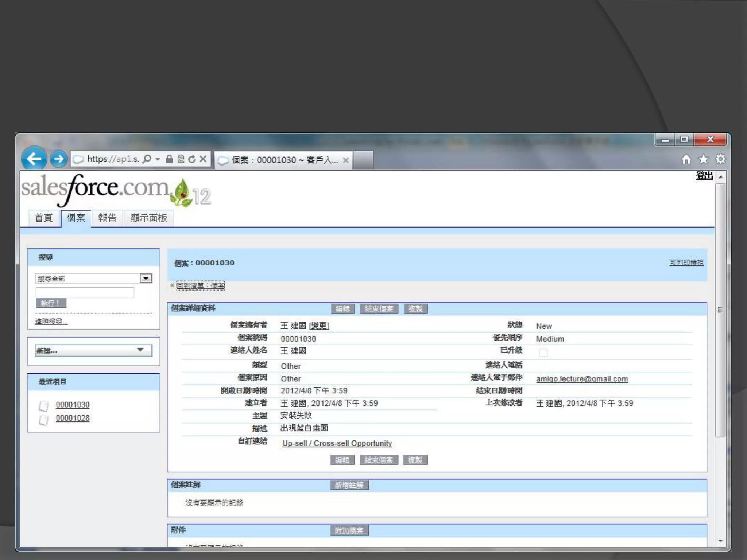Toggle the 已升級 escalated checkbox
Viewport: 747px width, 560px height.
(543, 353)
